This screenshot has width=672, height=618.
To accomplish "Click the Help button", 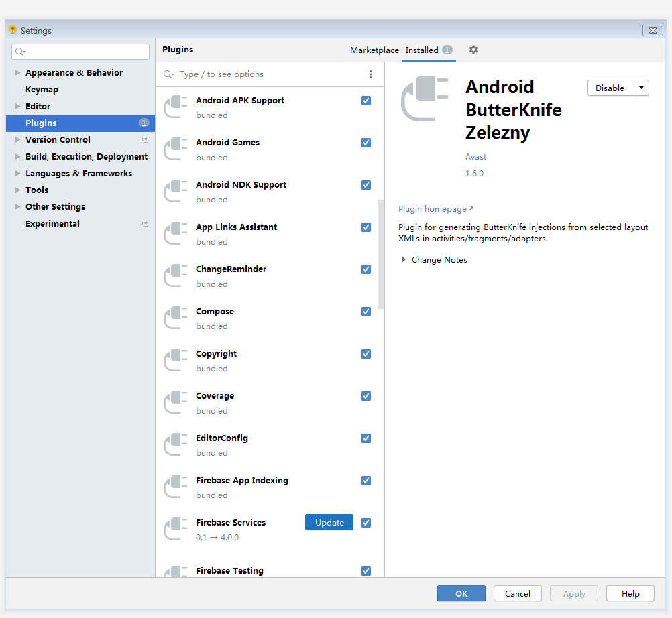I will coord(630,593).
